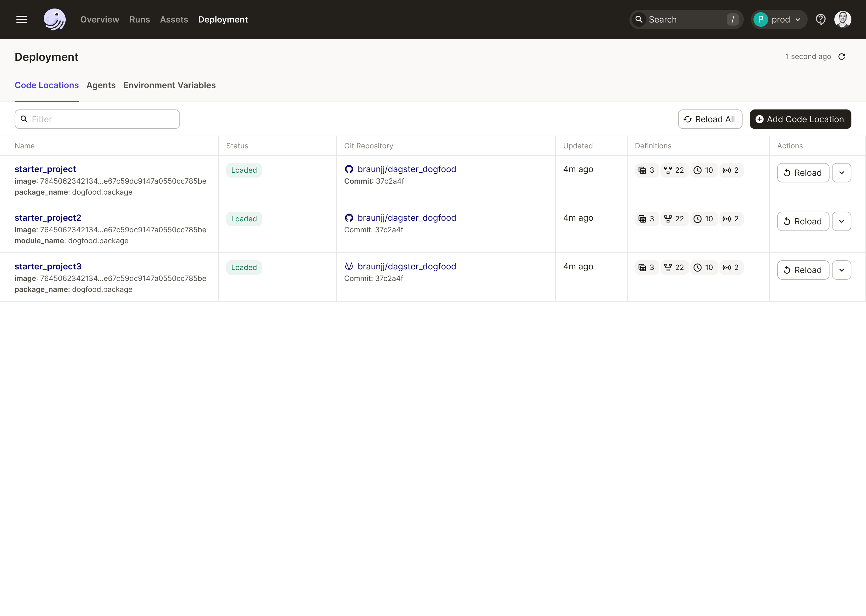Open the Environment Variables tab
The image size is (866, 616).
click(169, 85)
